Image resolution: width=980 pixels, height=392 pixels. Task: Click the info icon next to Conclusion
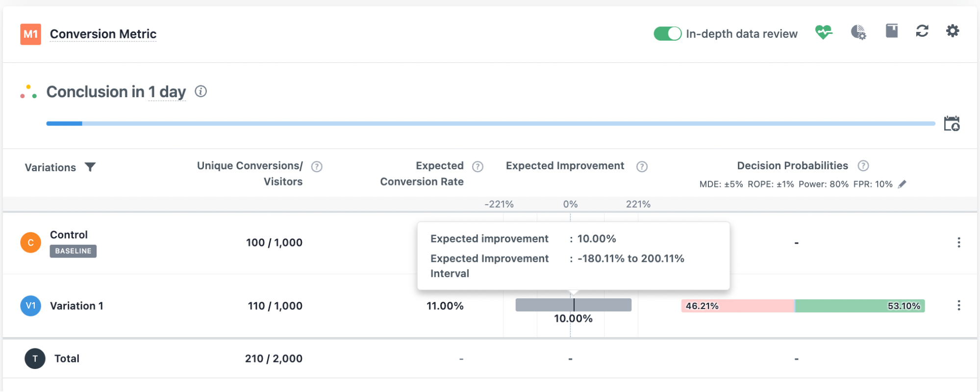201,91
